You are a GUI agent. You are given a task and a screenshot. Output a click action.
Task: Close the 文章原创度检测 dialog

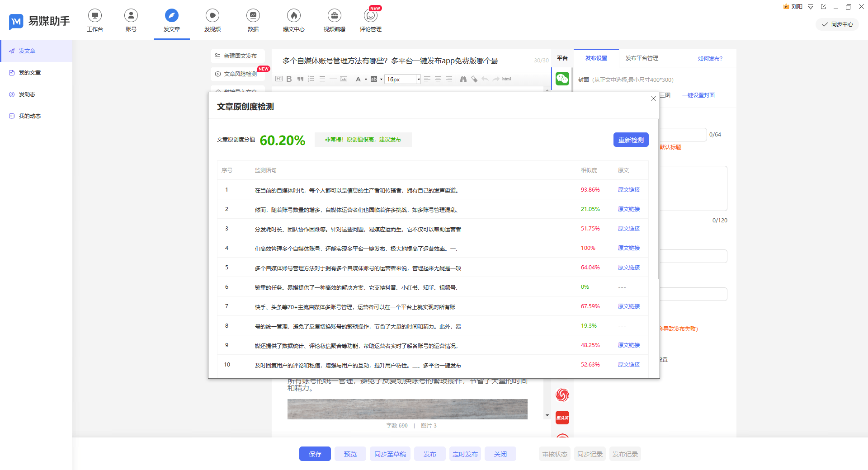point(653,99)
